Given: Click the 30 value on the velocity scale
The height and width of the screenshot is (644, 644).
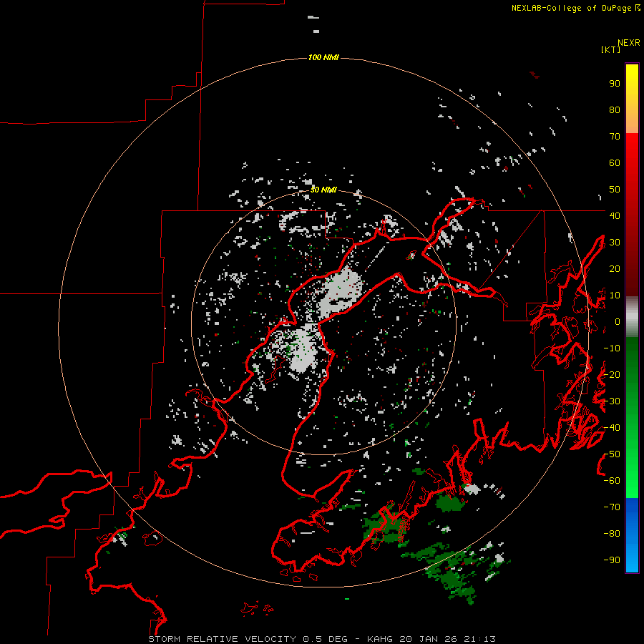Looking at the screenshot, I should (x=615, y=243).
